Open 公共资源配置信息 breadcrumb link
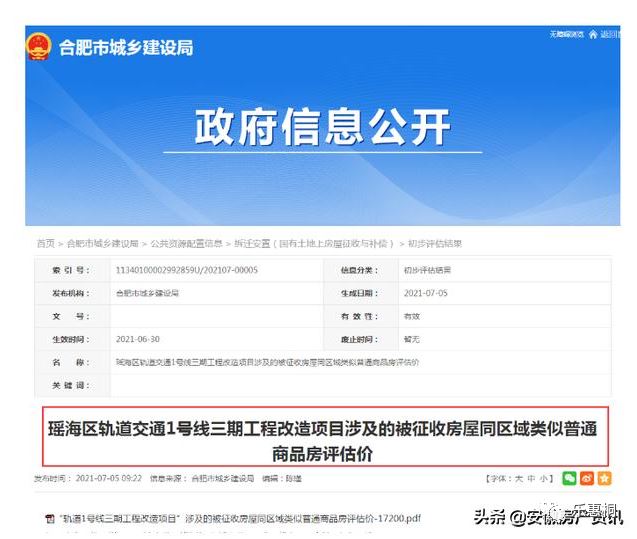 click(187, 244)
